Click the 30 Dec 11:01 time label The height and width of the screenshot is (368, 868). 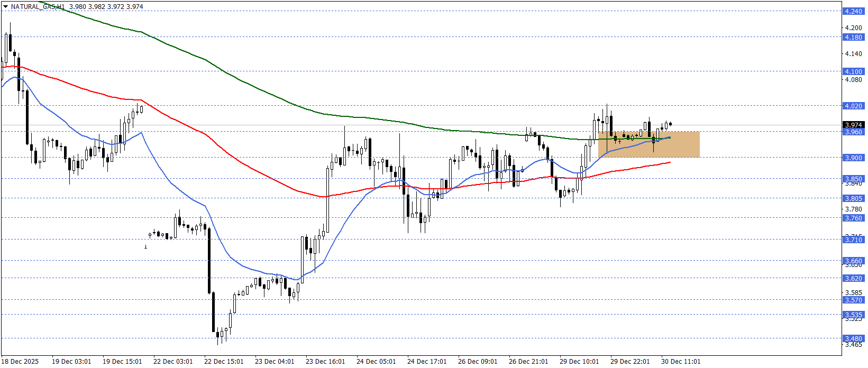pyautogui.click(x=681, y=362)
